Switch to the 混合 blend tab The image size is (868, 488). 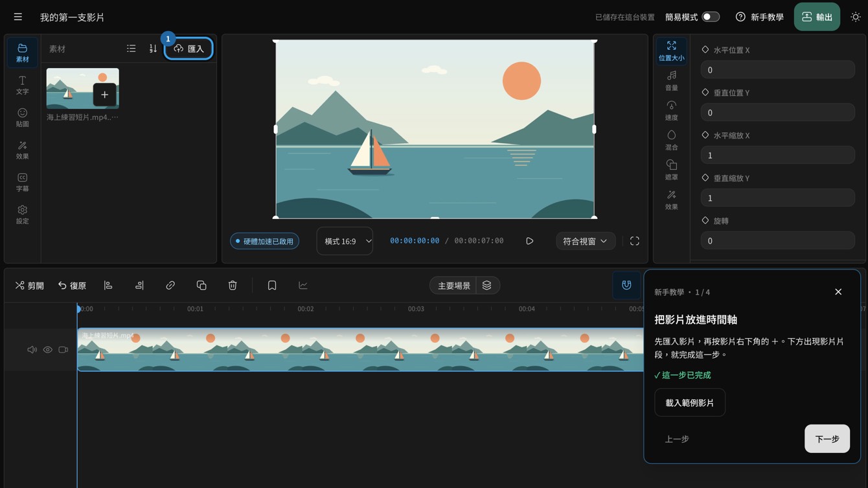click(x=672, y=141)
